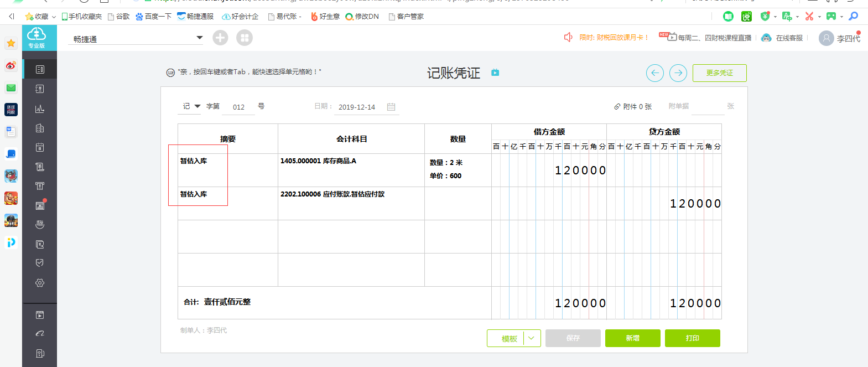
Task: Click the round plus icon beside 畅捷通
Action: tap(220, 38)
